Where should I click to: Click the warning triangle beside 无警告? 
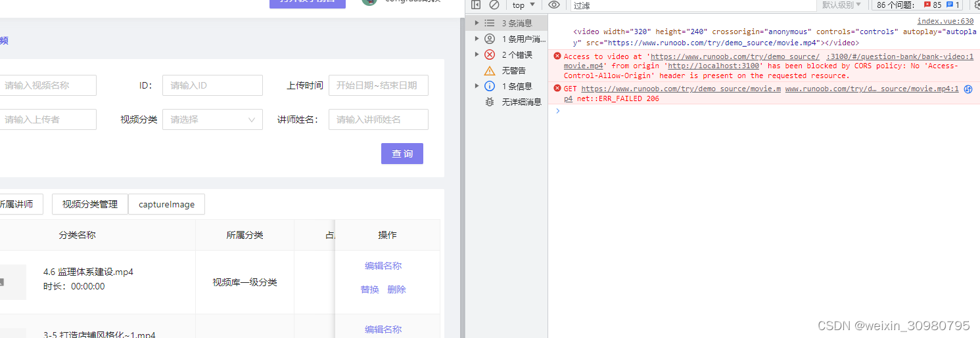click(x=490, y=70)
